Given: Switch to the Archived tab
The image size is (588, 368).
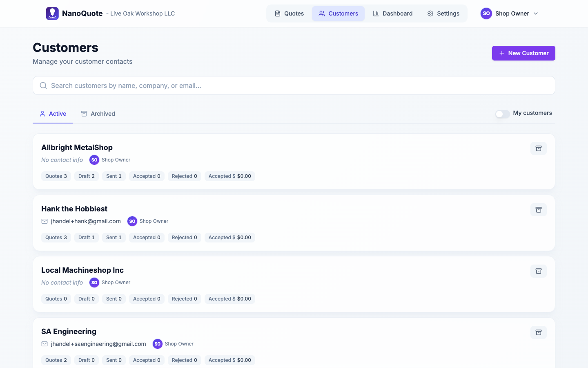Looking at the screenshot, I should tap(98, 113).
